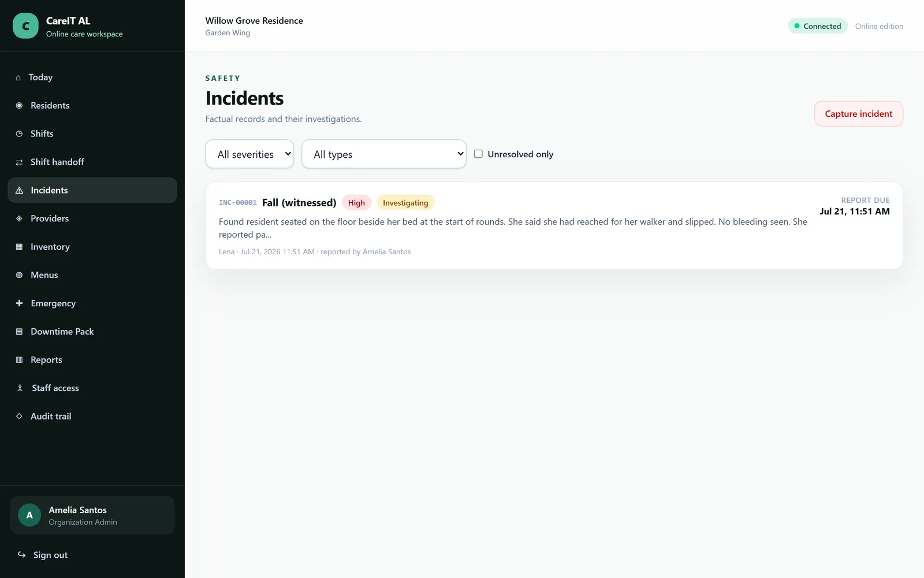Screen dimensions: 924x578
Task: Click the Jul 21, 11:51 AM report due time
Action: click(x=854, y=212)
